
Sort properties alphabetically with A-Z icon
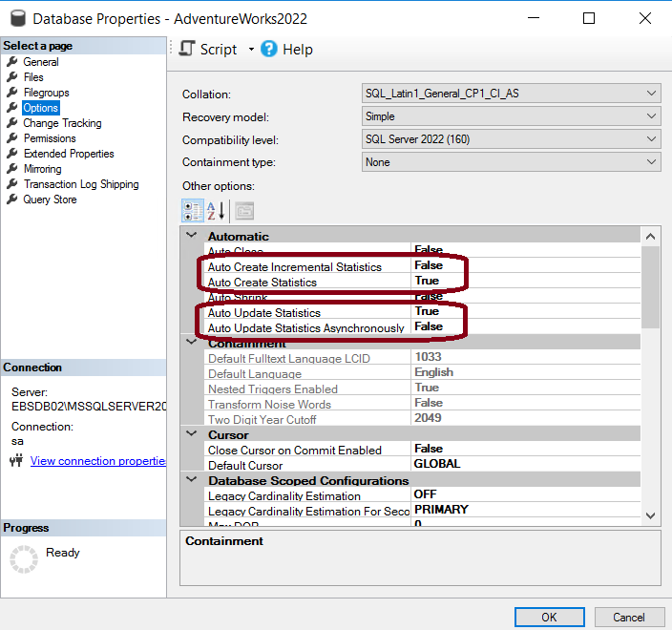(x=216, y=210)
